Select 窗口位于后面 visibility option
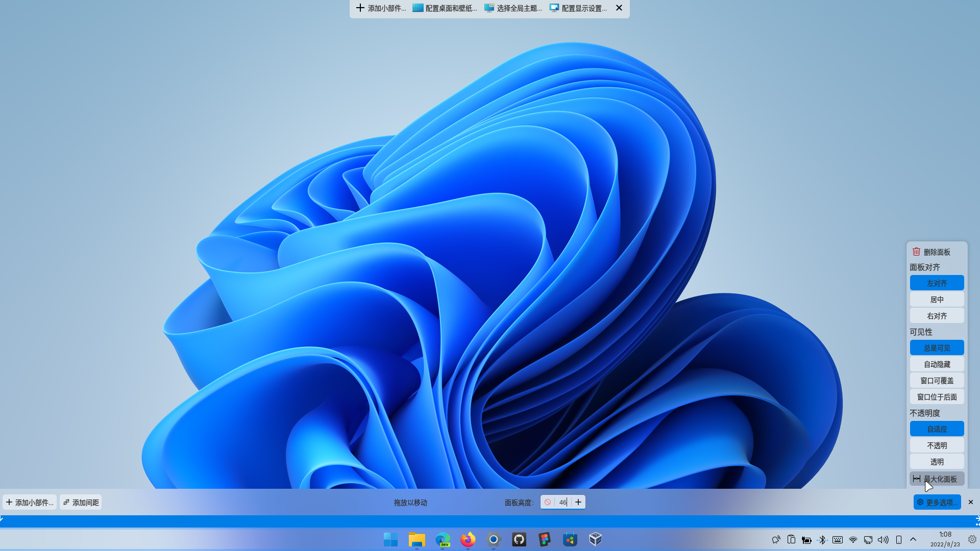 pos(937,397)
